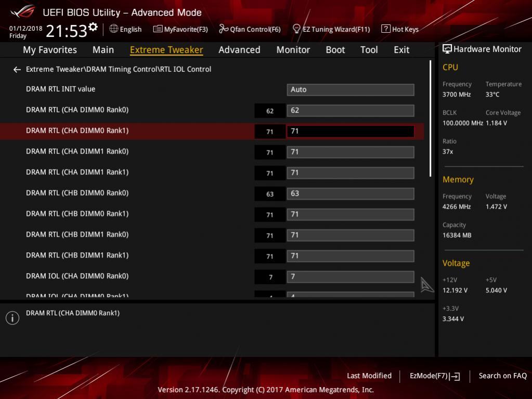Switch to the Boot tab

[335, 50]
